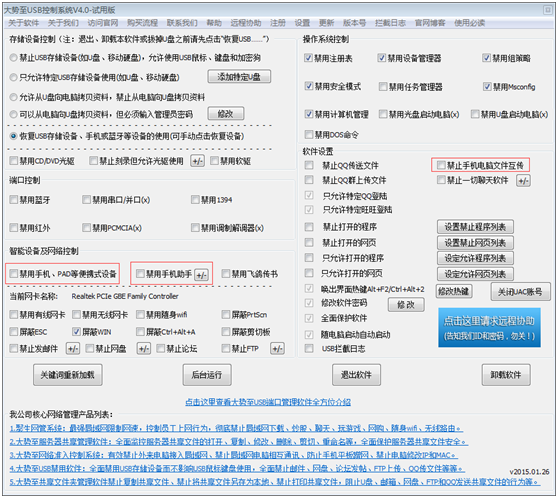Click the +/- button beside 禁止一切聊天软件
The width and height of the screenshot is (558, 498).
pos(523,180)
